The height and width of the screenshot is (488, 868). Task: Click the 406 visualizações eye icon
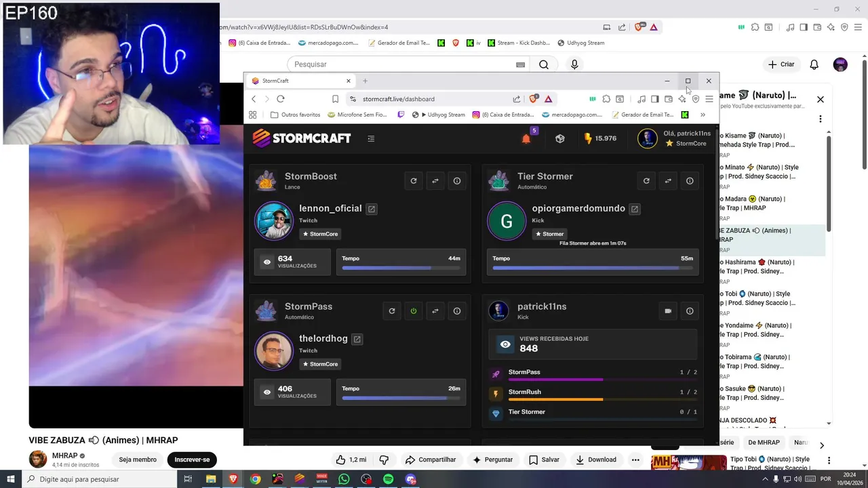coord(267,392)
